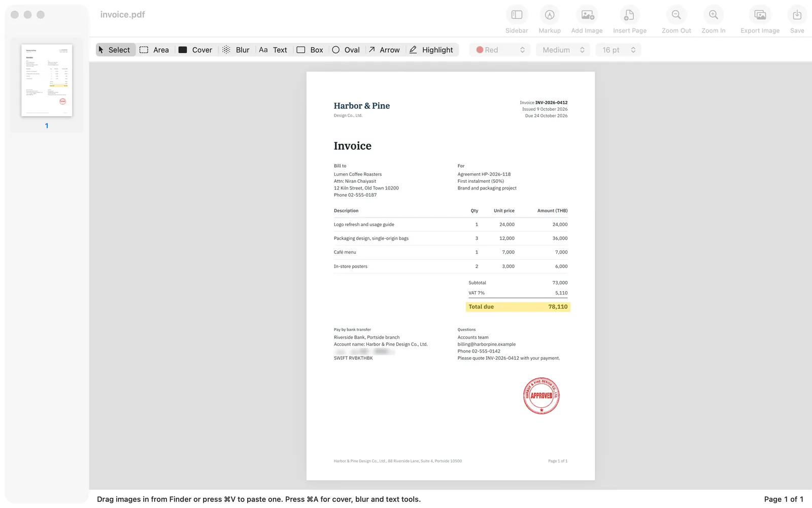
Task: Click Lumen Coffee Roasters bill-to name
Action: pyautogui.click(x=358, y=174)
